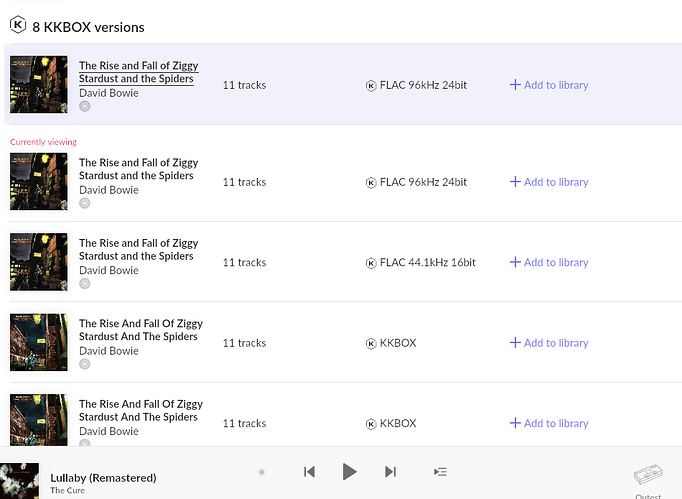Add the last visible KKBOX version to library
Image resolution: width=682 pixels, height=499 pixels.
[549, 423]
